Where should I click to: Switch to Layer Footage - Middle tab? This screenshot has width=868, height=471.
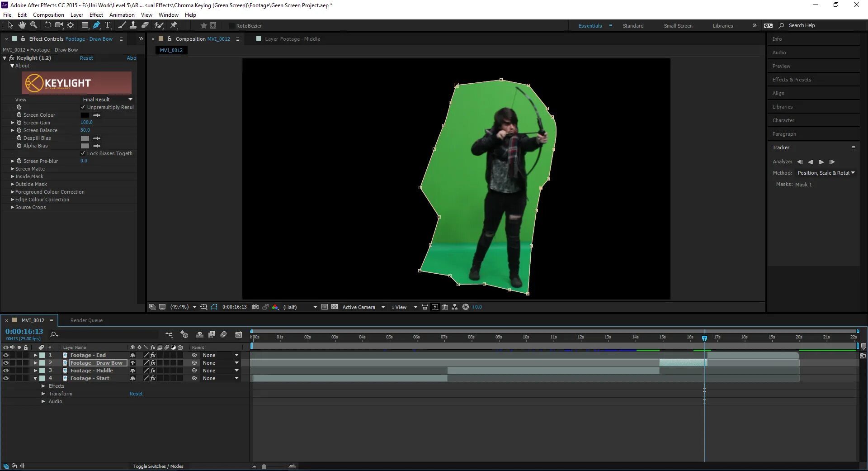click(x=292, y=39)
